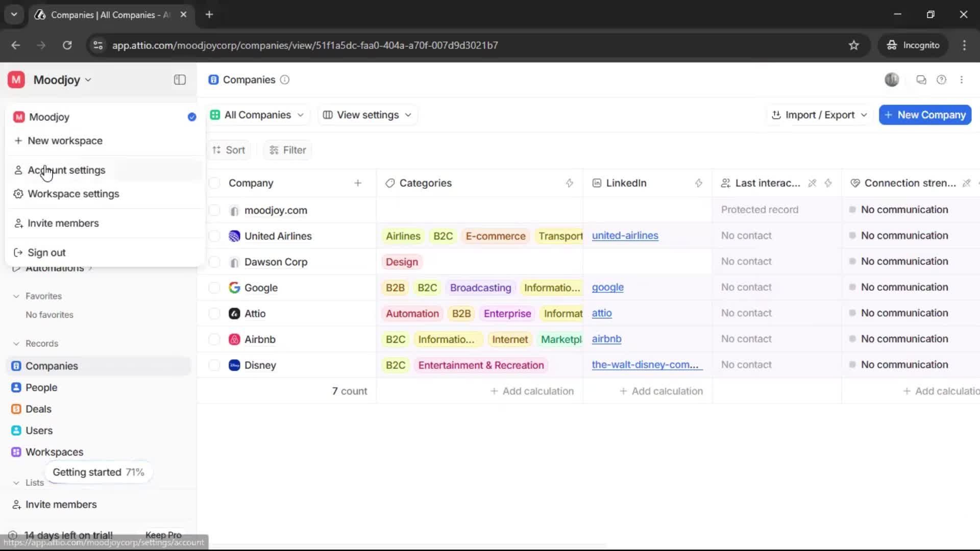980x551 pixels.
Task: Open Workspace settings menu item
Action: coord(105,194)
